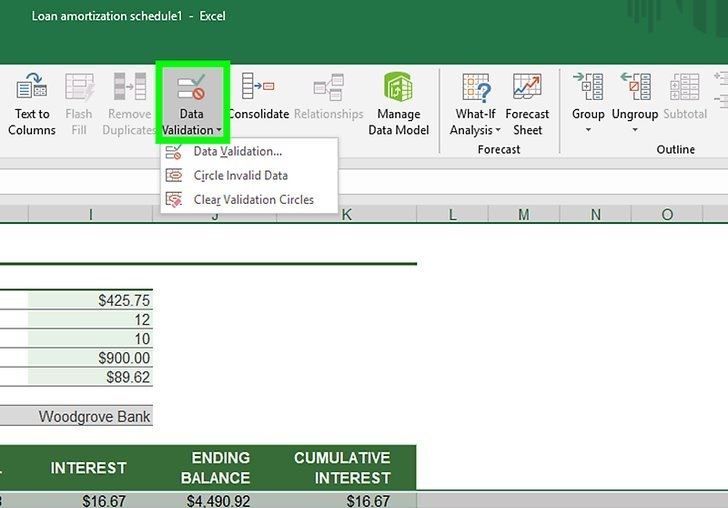Select Clear Validation Circles option
The width and height of the screenshot is (728, 508).
point(253,200)
